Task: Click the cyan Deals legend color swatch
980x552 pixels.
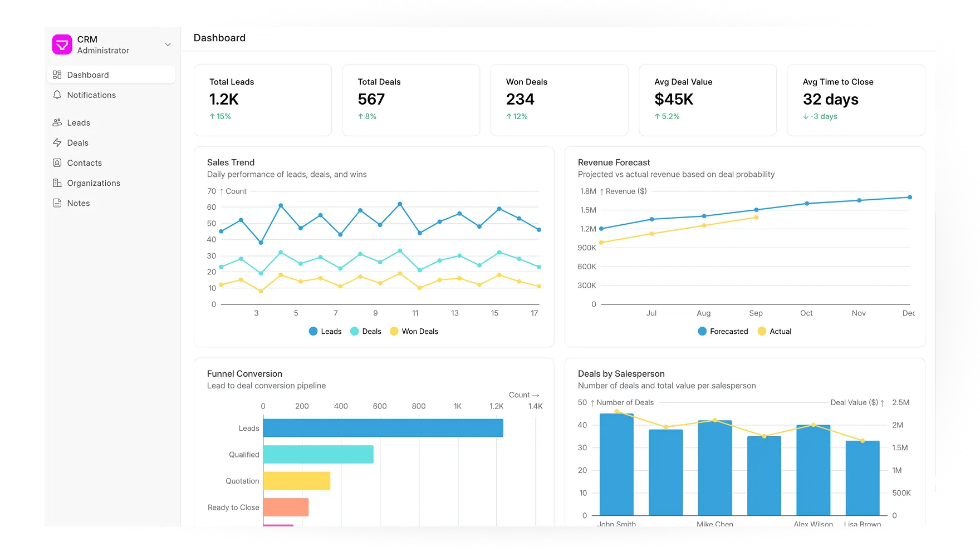Action: pos(354,331)
